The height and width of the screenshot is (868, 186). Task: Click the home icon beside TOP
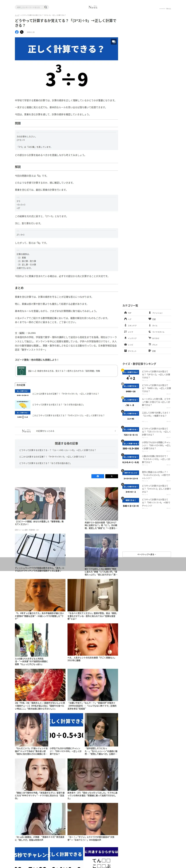tap(126, 313)
